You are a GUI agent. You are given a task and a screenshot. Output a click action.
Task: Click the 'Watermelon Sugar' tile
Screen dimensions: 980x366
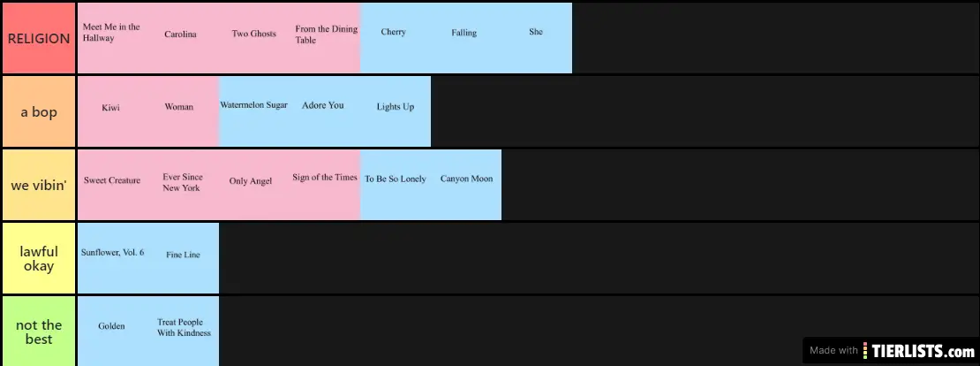[x=254, y=111]
